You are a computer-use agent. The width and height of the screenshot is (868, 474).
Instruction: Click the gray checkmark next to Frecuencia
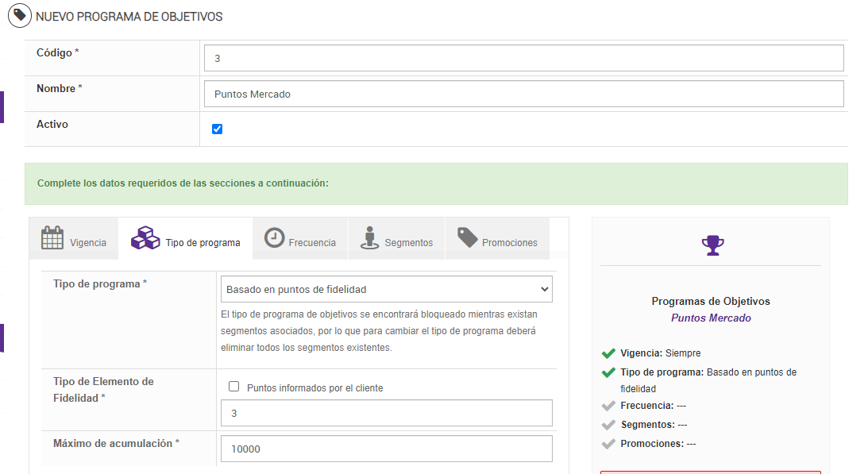point(609,406)
